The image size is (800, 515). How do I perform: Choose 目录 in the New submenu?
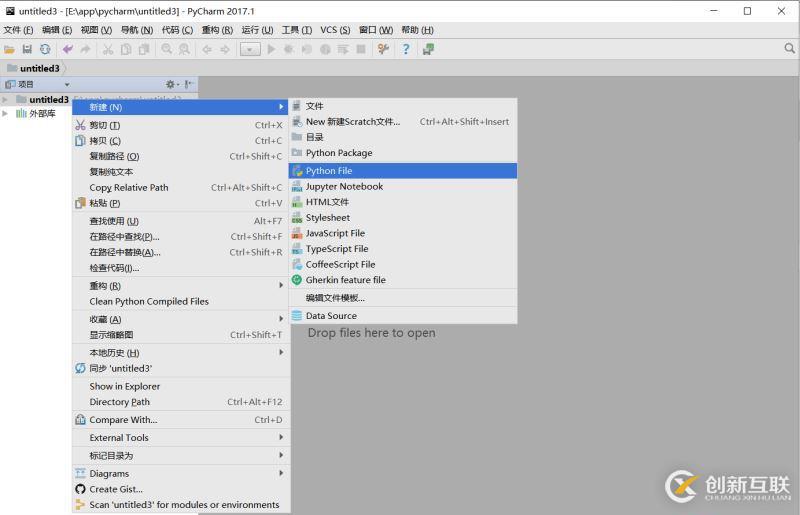click(403, 137)
